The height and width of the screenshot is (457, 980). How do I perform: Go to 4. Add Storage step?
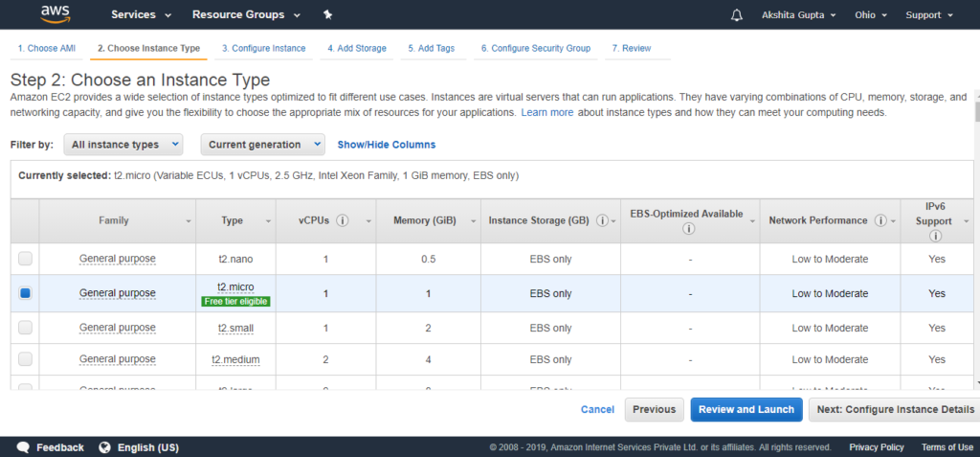click(357, 48)
